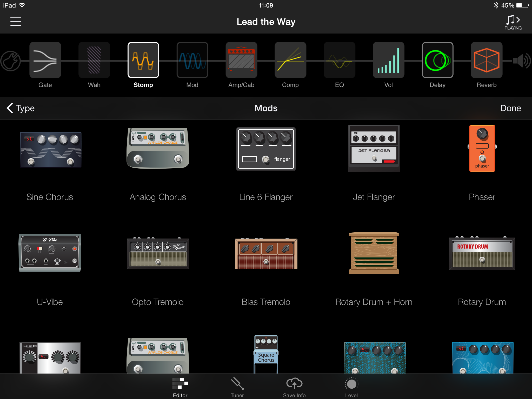This screenshot has height=399, width=532.
Task: Choose the silver Line 6 pedal
Action: coord(50,358)
